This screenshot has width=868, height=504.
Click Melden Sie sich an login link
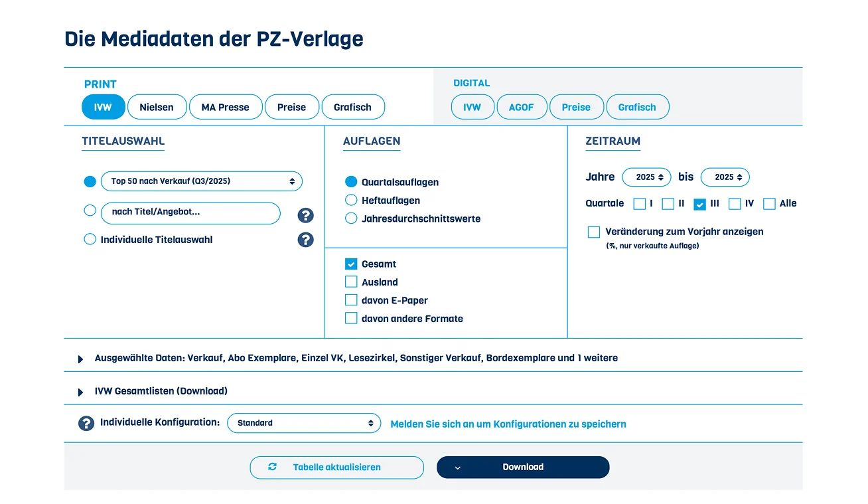click(x=508, y=424)
